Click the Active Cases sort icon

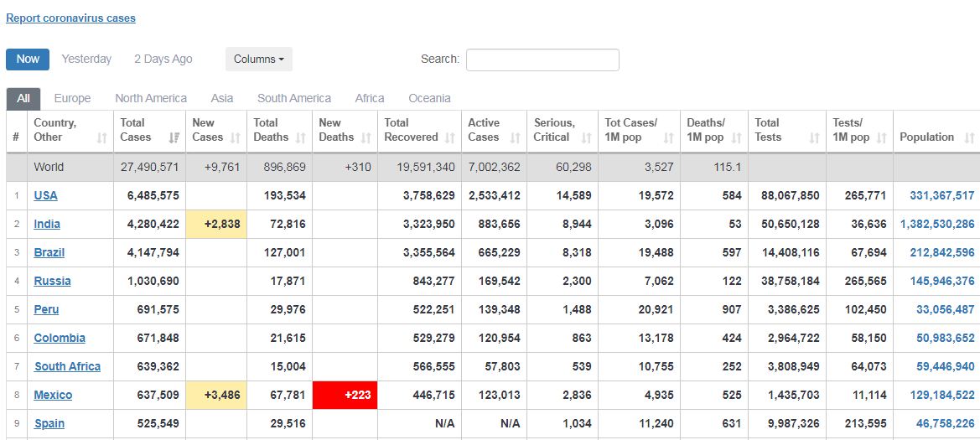pos(516,138)
